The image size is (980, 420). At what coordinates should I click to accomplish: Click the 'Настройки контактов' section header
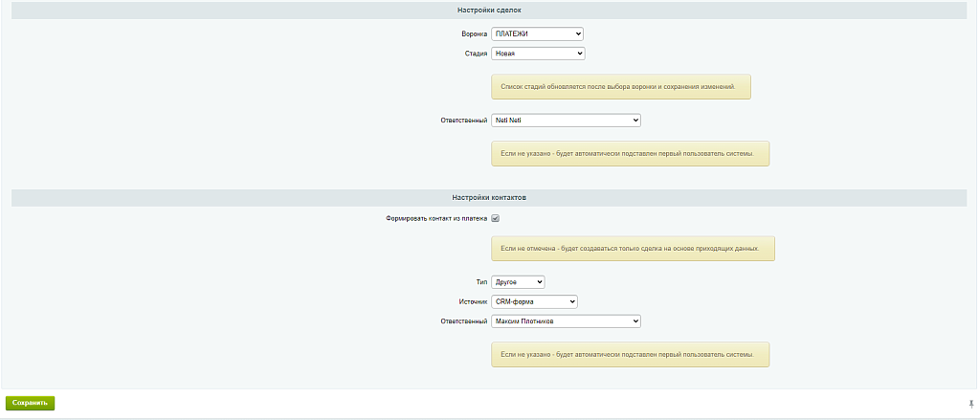pos(489,197)
